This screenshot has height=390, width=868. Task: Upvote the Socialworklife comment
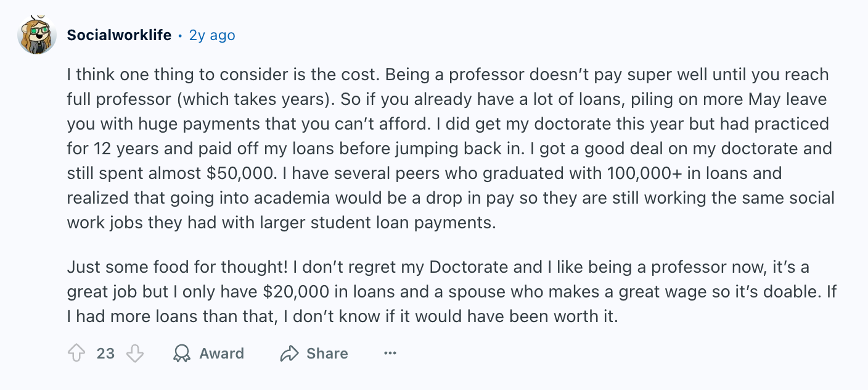[x=76, y=354]
